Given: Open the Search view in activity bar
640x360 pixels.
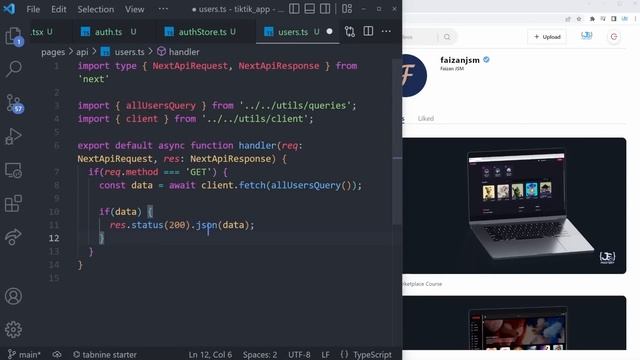Looking at the screenshot, I should tap(13, 69).
